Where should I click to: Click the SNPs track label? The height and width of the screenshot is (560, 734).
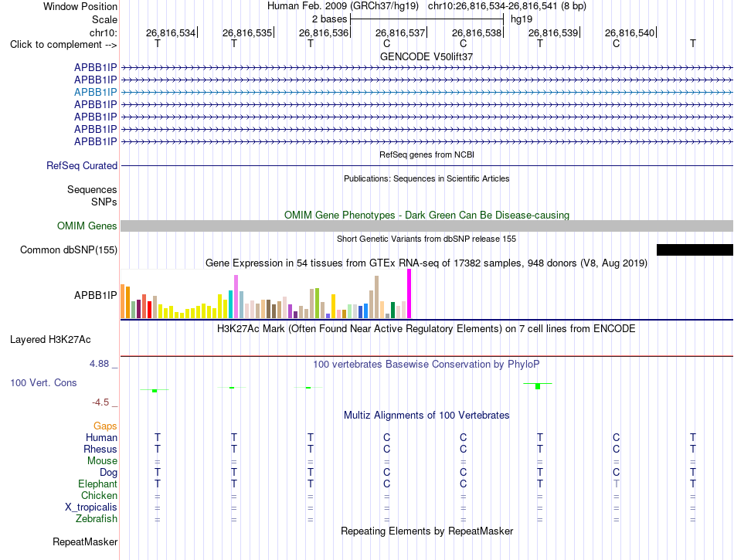tap(104, 202)
